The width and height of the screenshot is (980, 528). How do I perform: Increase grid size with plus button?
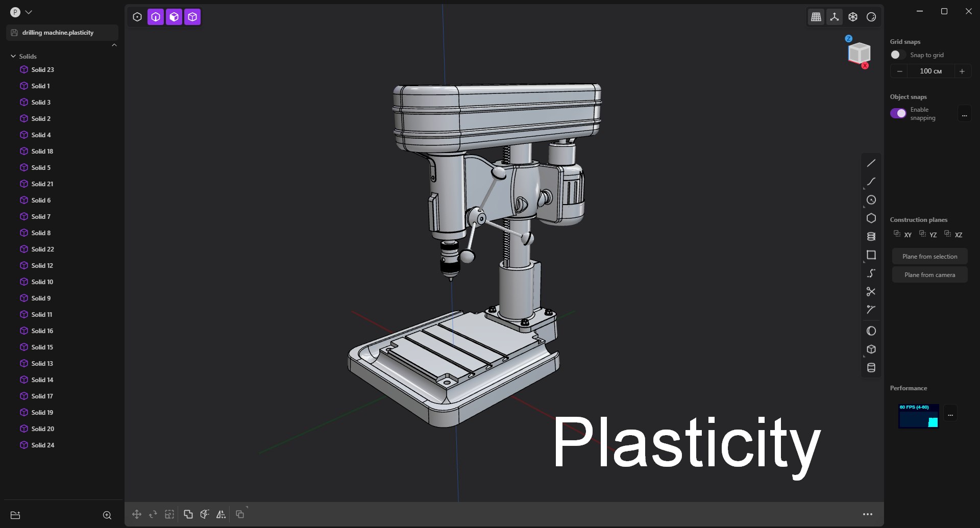pos(962,71)
